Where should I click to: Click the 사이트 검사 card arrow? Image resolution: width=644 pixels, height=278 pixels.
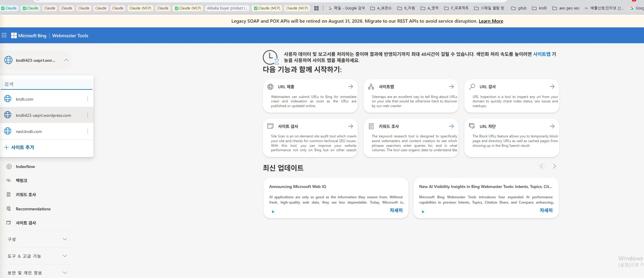[x=351, y=126]
